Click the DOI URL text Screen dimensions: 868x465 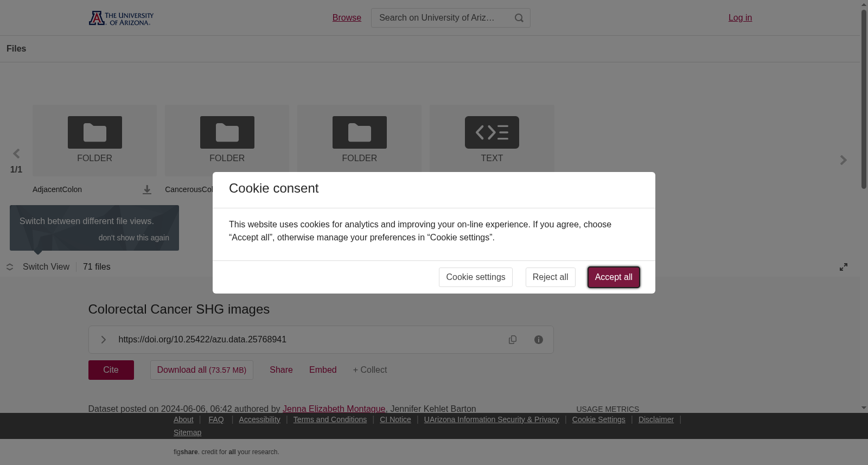(202, 340)
